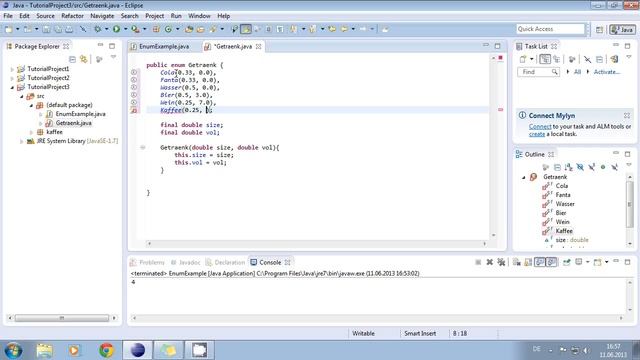Screen dimensions: 640x360
Task: Switch to the EnumExample.java editor tab
Action: point(164,47)
